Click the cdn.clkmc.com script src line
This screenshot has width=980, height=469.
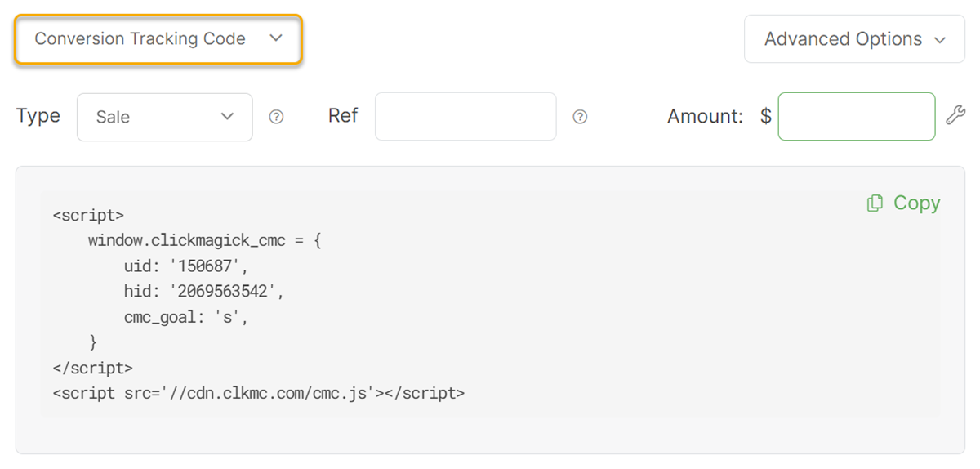tap(258, 393)
